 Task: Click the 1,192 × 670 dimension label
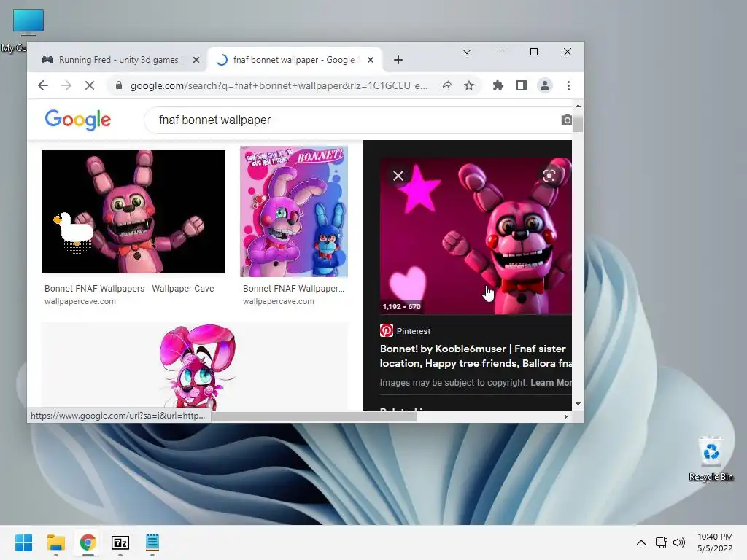[402, 307]
